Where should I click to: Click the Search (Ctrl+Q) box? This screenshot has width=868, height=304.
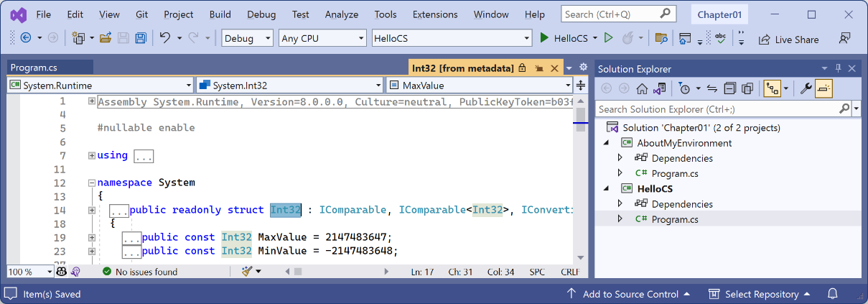(x=618, y=14)
